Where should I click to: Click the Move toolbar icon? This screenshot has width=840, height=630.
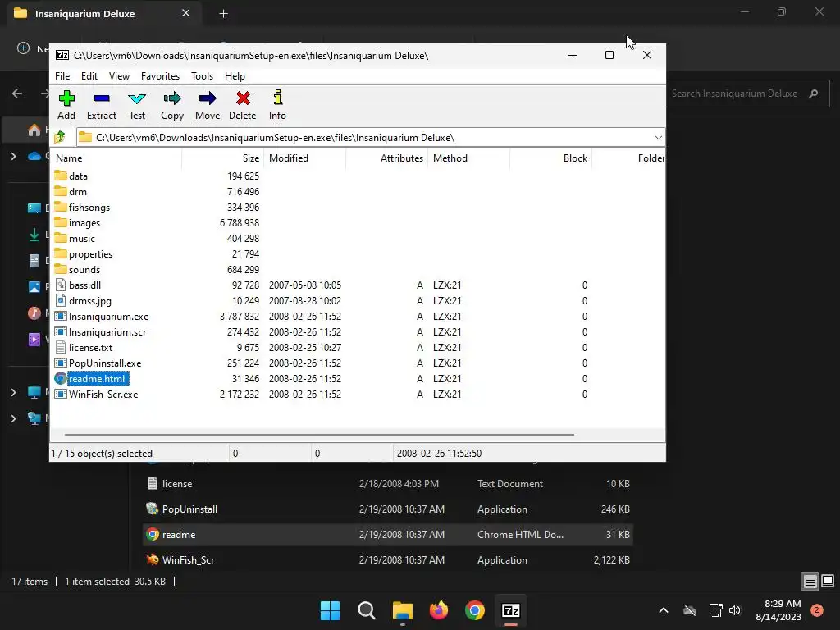(x=208, y=105)
